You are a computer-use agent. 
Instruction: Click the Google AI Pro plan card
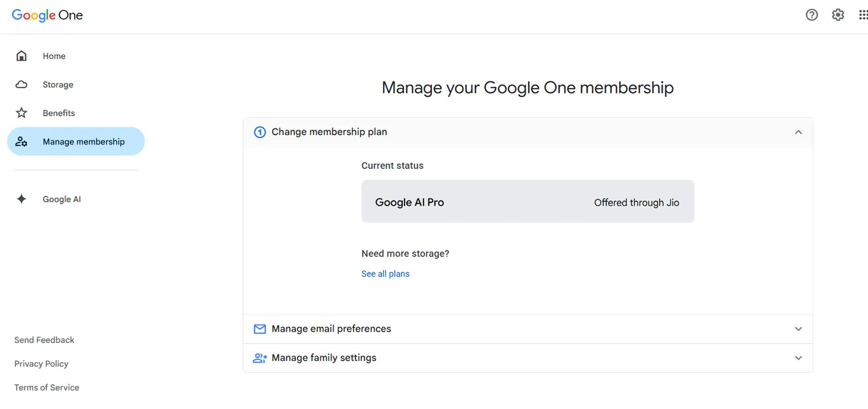tap(528, 202)
